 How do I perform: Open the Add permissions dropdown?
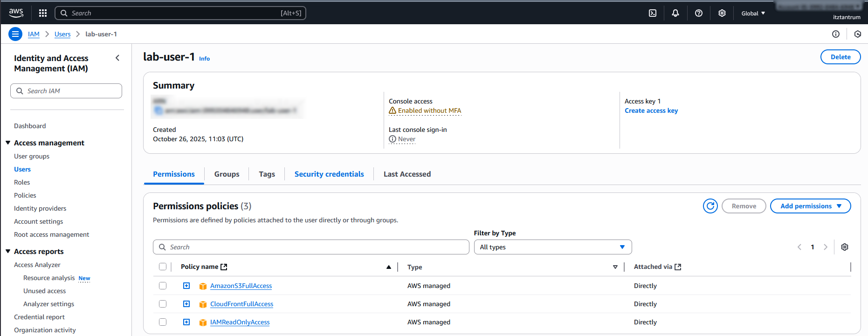[x=810, y=206]
